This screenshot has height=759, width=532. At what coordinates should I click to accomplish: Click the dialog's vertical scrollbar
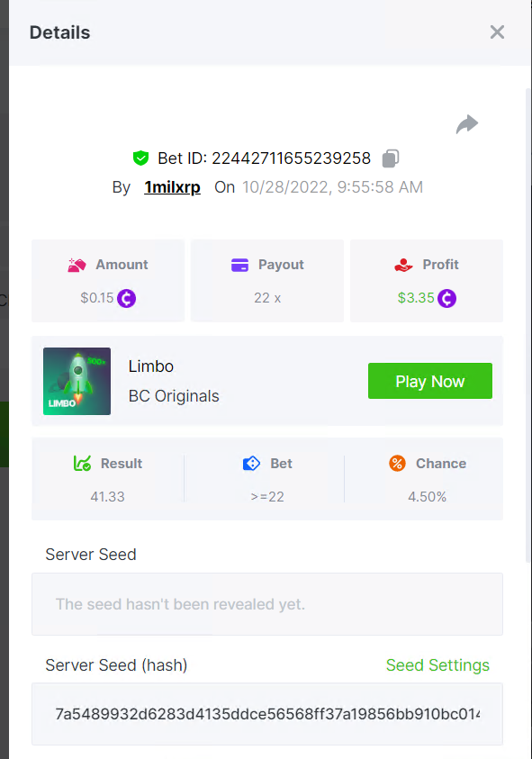528,325
